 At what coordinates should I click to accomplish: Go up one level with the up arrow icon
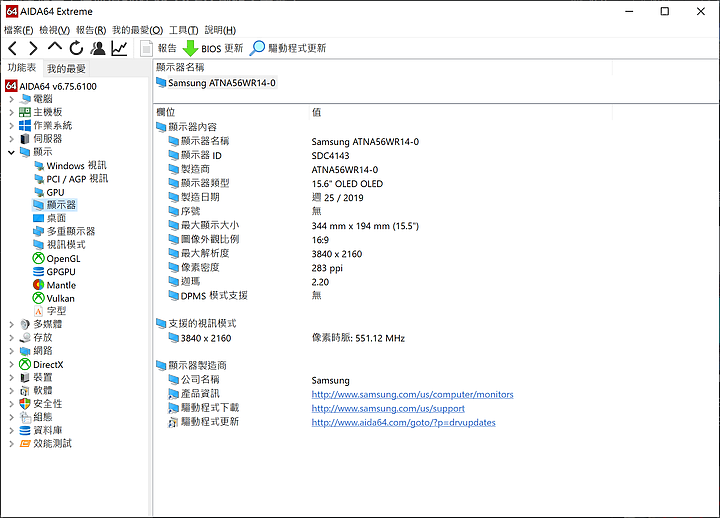click(55, 47)
